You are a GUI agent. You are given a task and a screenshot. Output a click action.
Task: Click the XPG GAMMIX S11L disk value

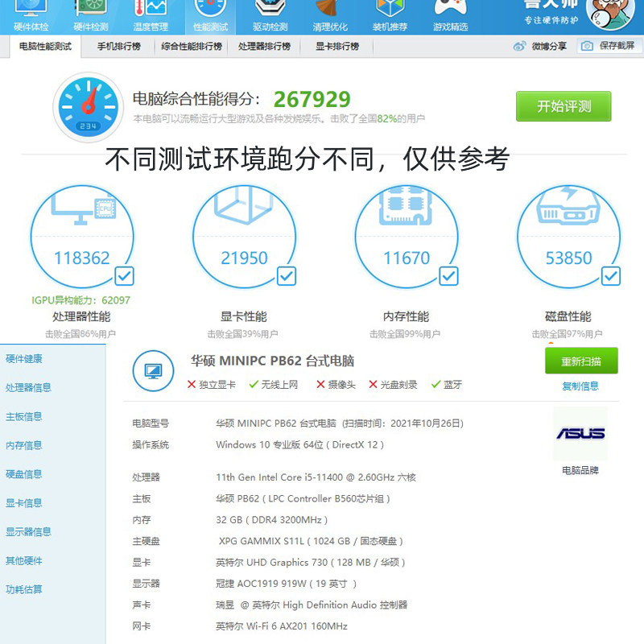point(311,541)
